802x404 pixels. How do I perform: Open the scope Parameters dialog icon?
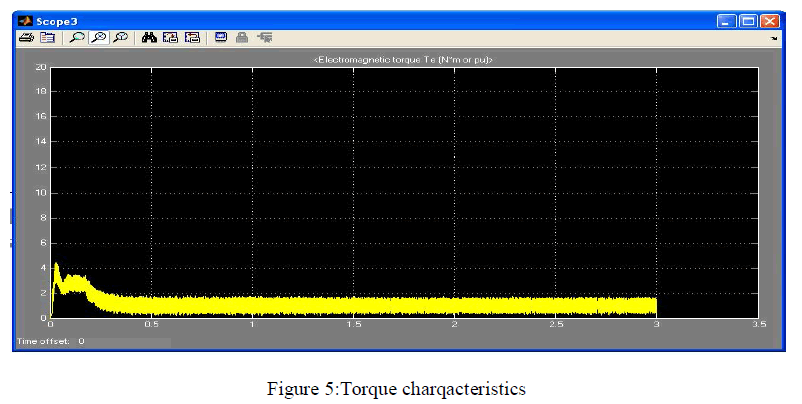click(46, 38)
